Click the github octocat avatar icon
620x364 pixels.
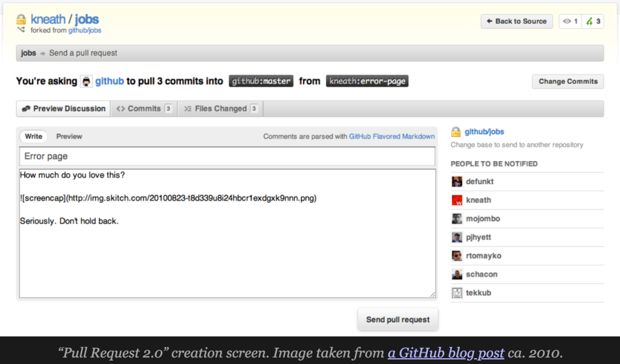tap(86, 82)
